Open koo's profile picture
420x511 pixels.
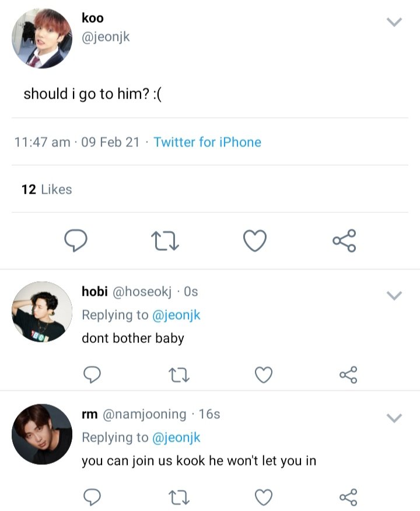[42, 38]
